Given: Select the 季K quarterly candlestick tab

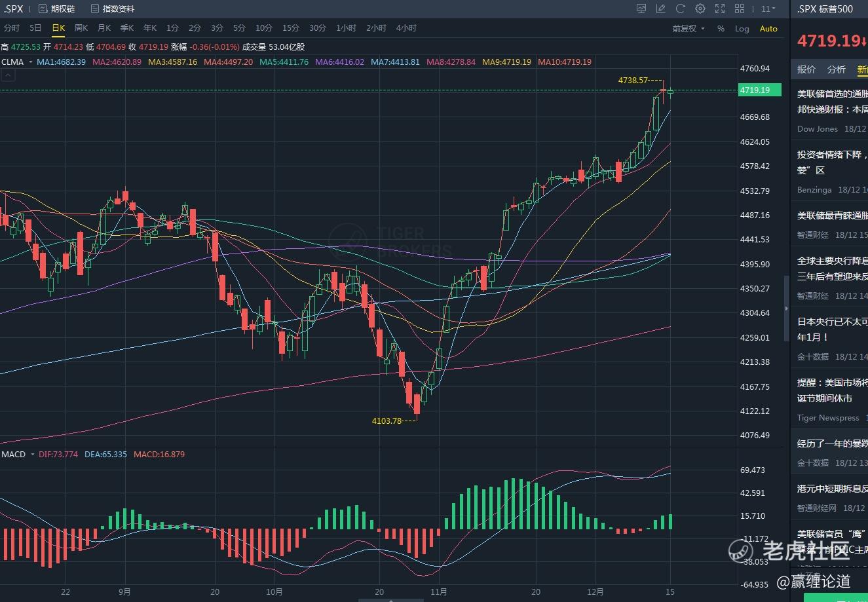Looking at the screenshot, I should tap(127, 28).
